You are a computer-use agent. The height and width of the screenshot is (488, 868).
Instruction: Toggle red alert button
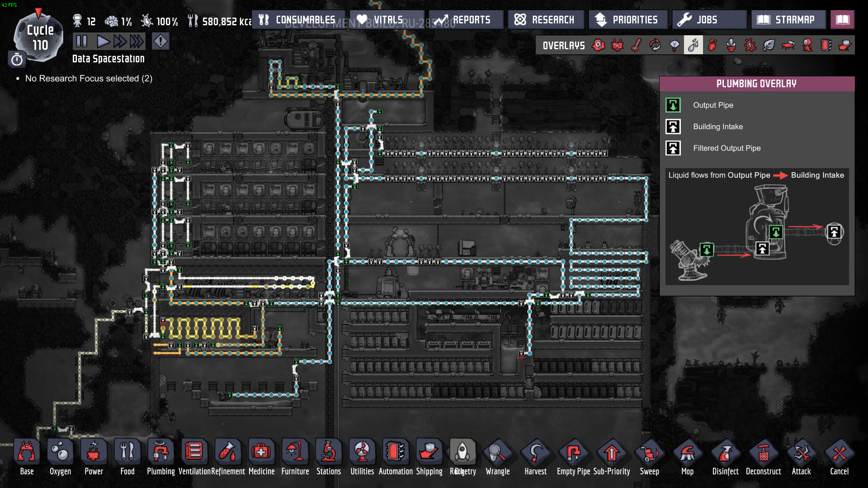pyautogui.click(x=160, y=42)
